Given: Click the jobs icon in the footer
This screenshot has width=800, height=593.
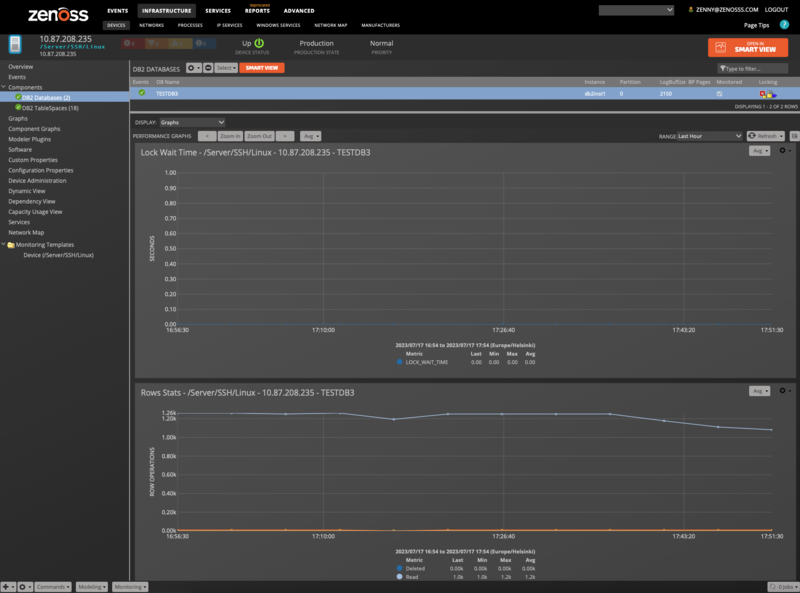Looking at the screenshot, I should pos(772,587).
